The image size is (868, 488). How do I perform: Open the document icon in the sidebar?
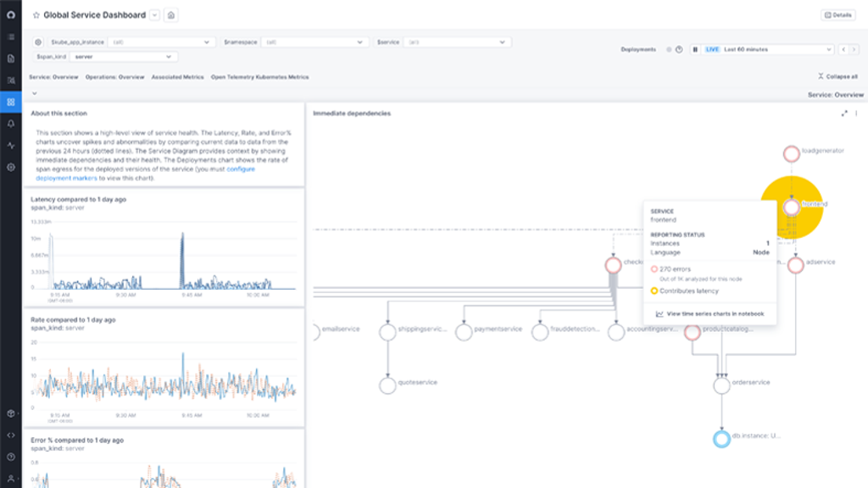pos(10,58)
